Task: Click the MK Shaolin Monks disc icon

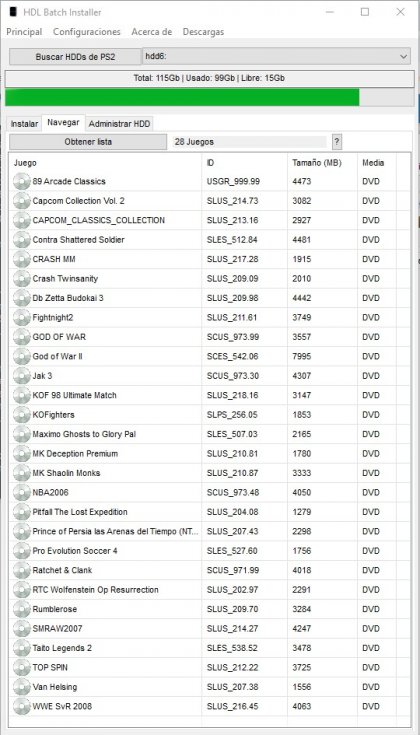Action: point(22,473)
